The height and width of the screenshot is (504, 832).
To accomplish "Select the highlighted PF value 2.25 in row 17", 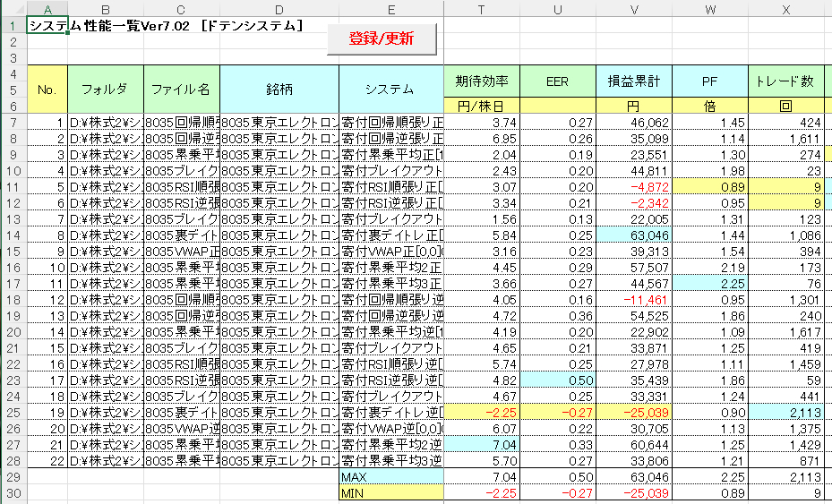I will 710,283.
